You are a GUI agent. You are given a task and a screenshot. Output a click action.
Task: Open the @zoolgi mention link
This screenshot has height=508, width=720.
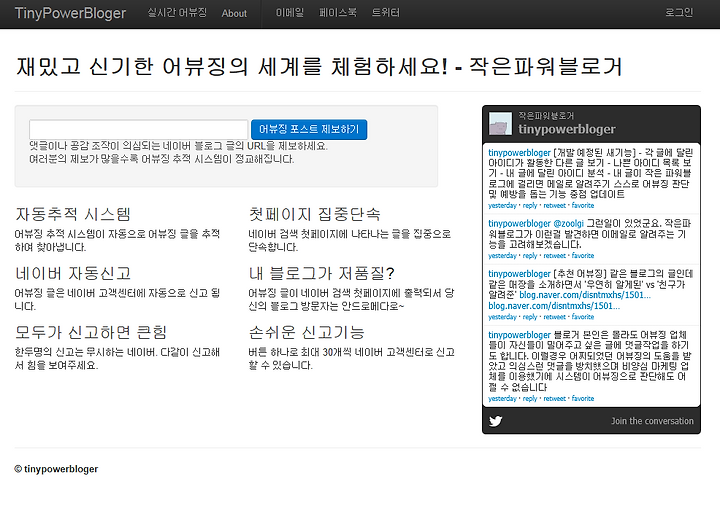pos(568,224)
